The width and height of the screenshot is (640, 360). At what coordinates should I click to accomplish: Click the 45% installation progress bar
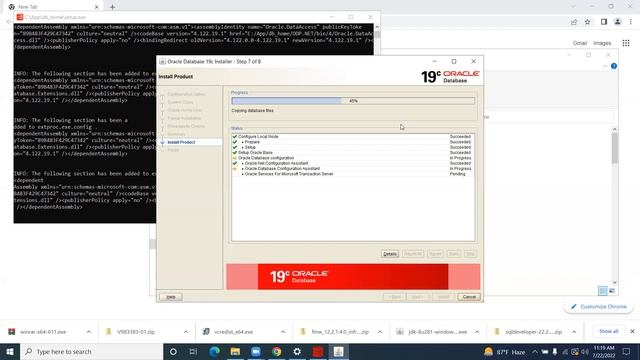coord(353,101)
